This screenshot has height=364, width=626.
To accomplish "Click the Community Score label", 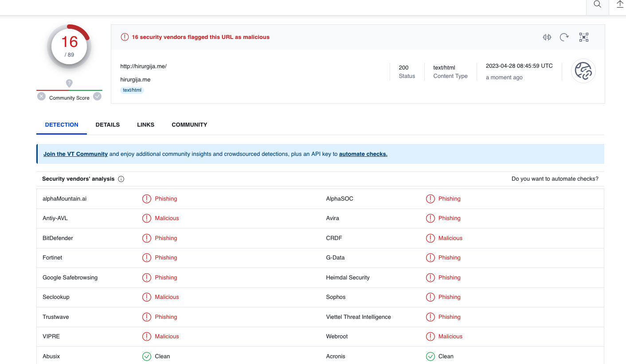I will tap(69, 98).
